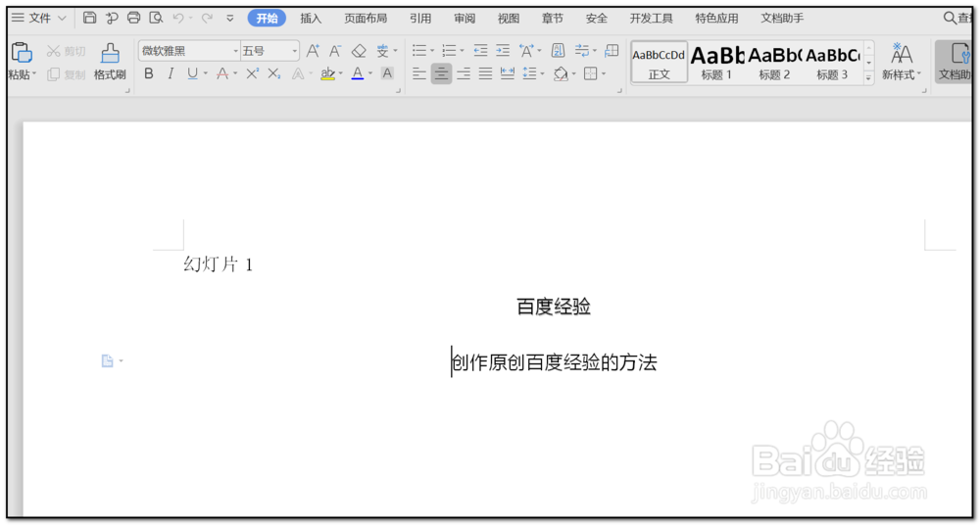Align text right

(464, 74)
